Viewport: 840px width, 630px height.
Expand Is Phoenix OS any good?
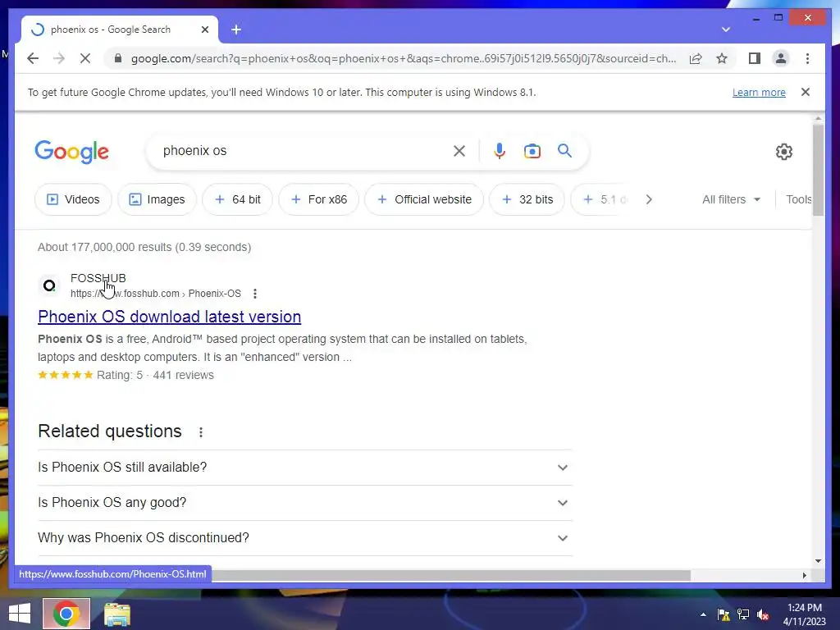point(305,503)
